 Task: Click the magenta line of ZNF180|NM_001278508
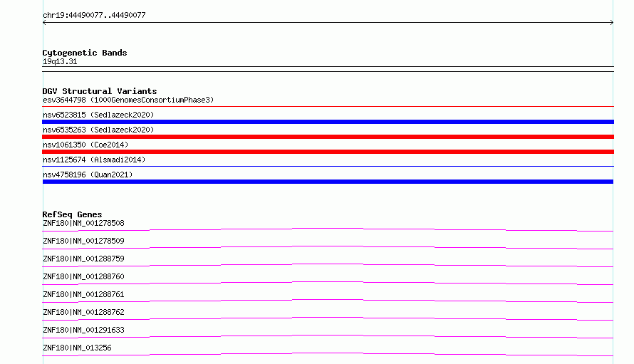click(x=328, y=229)
